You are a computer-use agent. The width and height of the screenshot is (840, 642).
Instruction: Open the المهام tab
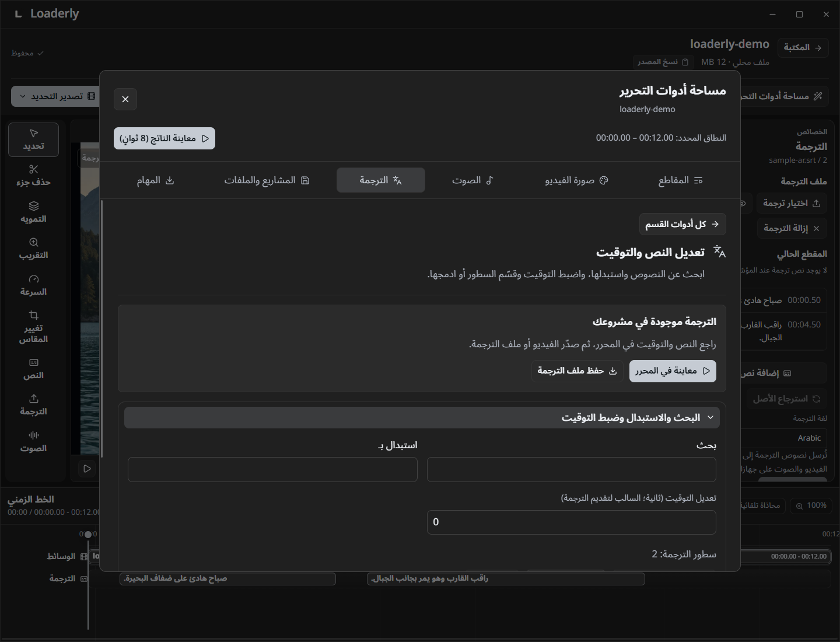pyautogui.click(x=155, y=180)
